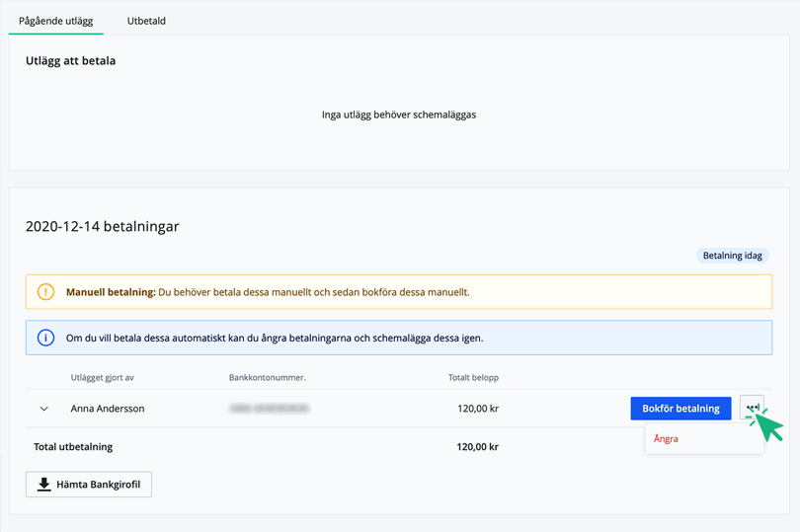Click the Bankkontonummer column header
Image resolution: width=800 pixels, height=532 pixels.
267,377
